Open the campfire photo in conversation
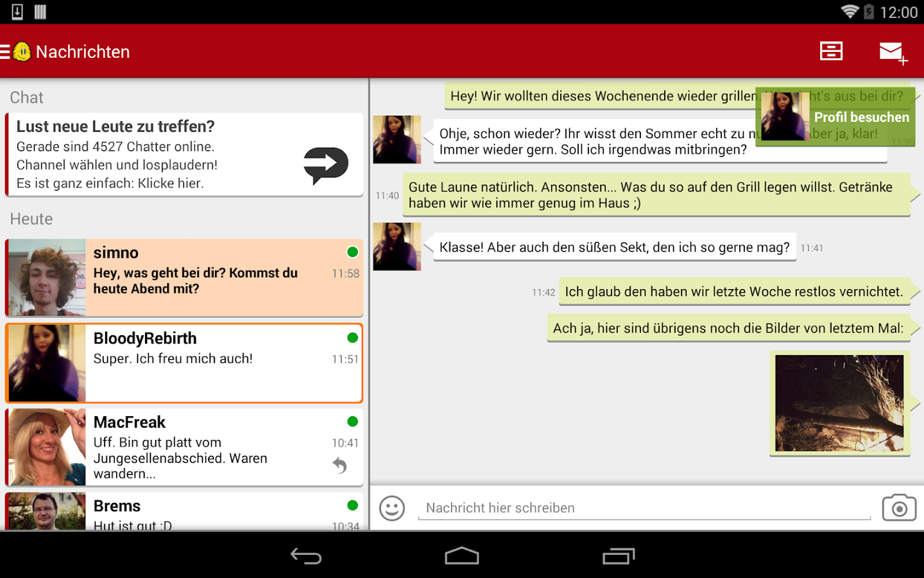This screenshot has width=924, height=578. tap(839, 403)
